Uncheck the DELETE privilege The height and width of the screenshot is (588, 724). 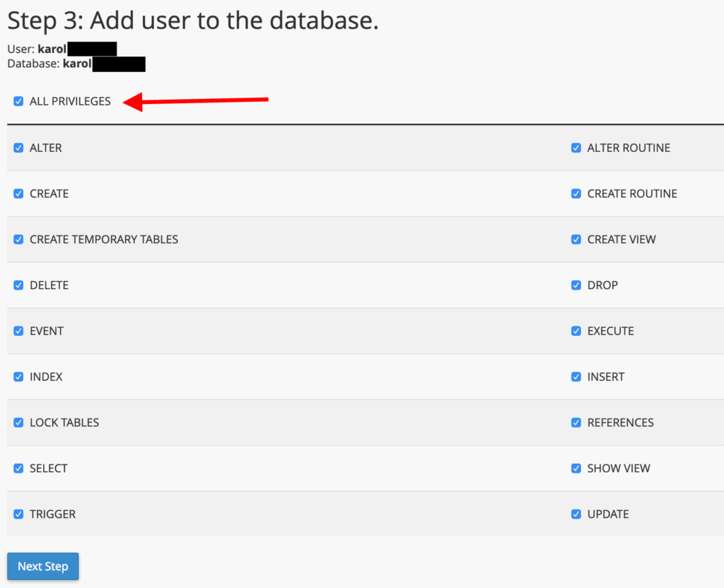(x=18, y=286)
